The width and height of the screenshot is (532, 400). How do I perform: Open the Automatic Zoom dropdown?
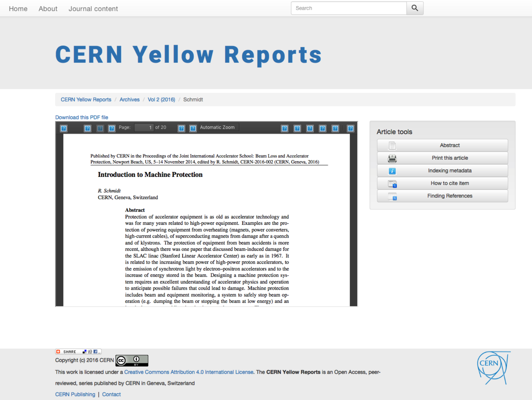219,127
